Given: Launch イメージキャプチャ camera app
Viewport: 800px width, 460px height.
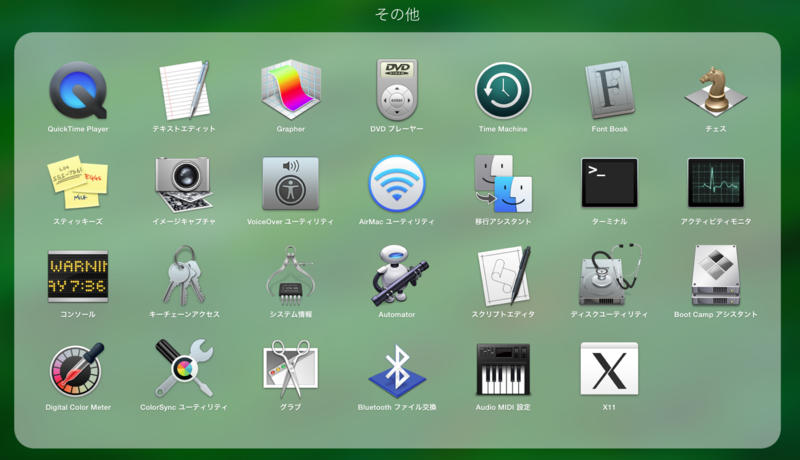Looking at the screenshot, I should [184, 184].
